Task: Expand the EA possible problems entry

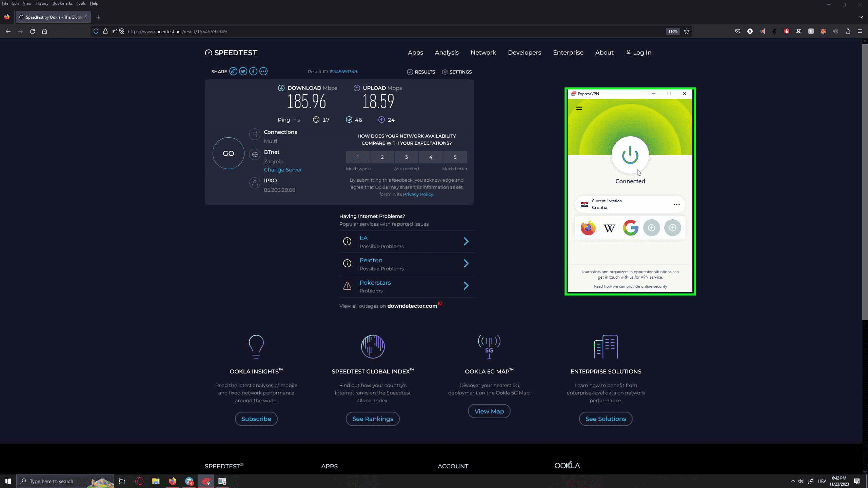Action: point(466,241)
